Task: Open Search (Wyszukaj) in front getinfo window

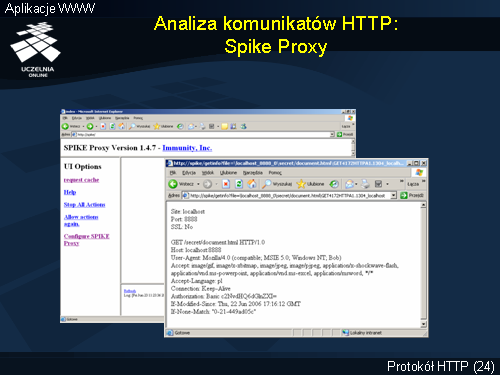Action: tap(277, 184)
